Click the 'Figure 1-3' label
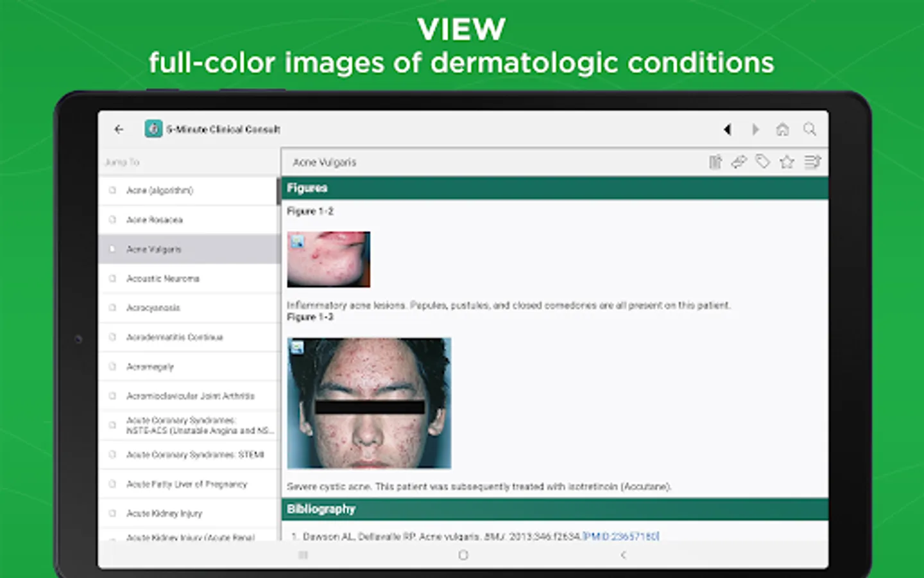Screen dimensions: 924x578 (310, 317)
